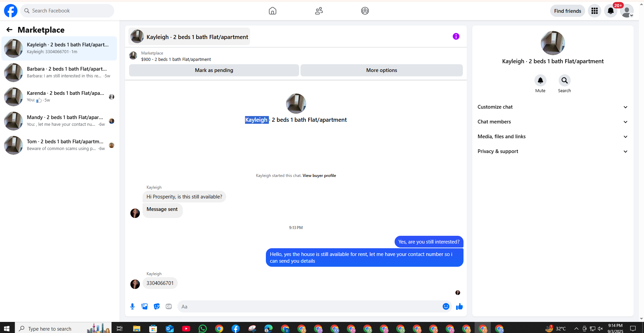Expand the Customize chat section

(553, 107)
